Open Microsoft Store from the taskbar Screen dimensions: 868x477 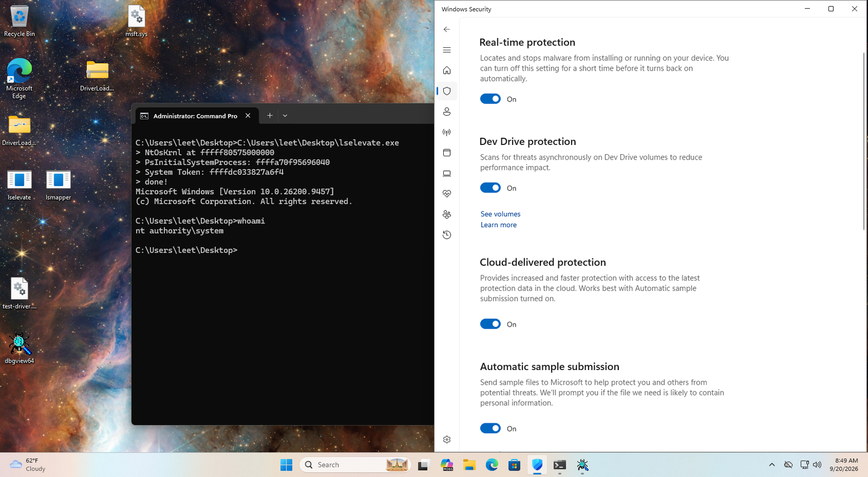[x=514, y=465]
